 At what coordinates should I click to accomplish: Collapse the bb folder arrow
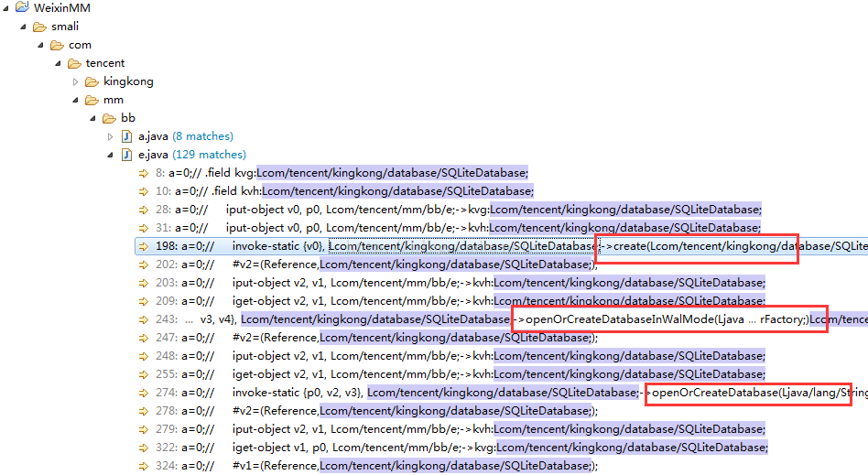coord(92,118)
